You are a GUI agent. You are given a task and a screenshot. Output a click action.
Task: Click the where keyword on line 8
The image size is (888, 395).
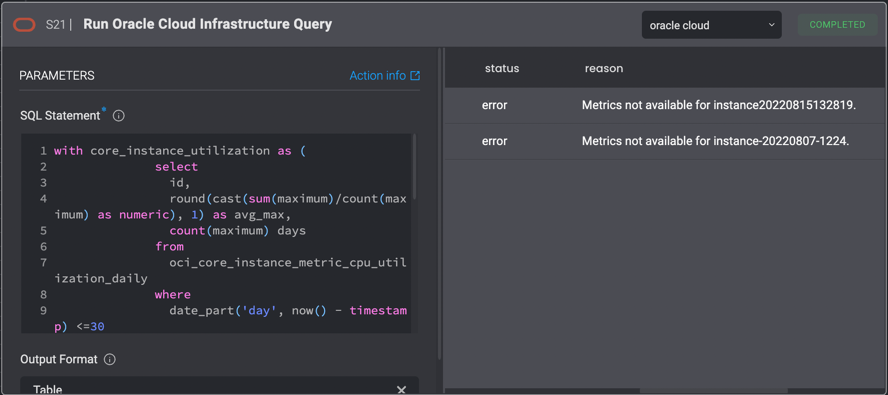click(x=173, y=295)
